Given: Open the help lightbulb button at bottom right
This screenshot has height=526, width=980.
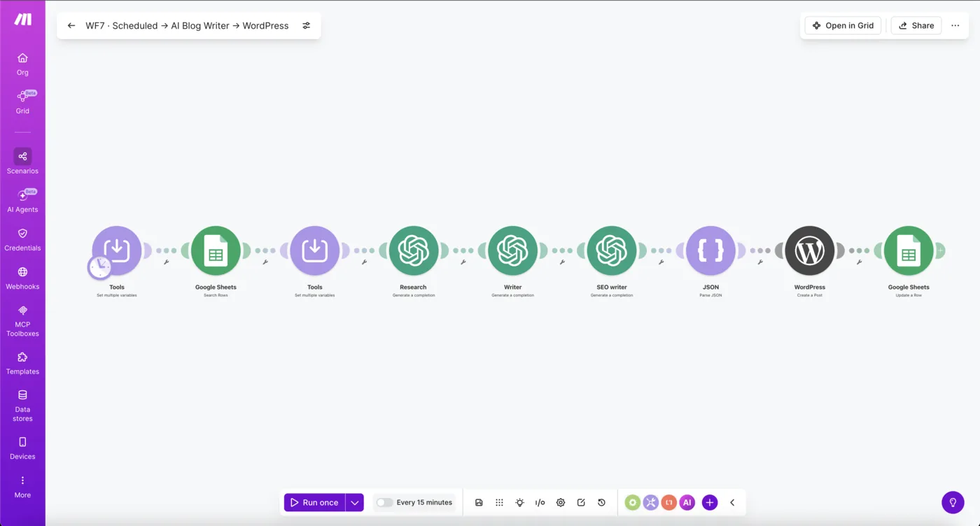Looking at the screenshot, I should point(953,502).
